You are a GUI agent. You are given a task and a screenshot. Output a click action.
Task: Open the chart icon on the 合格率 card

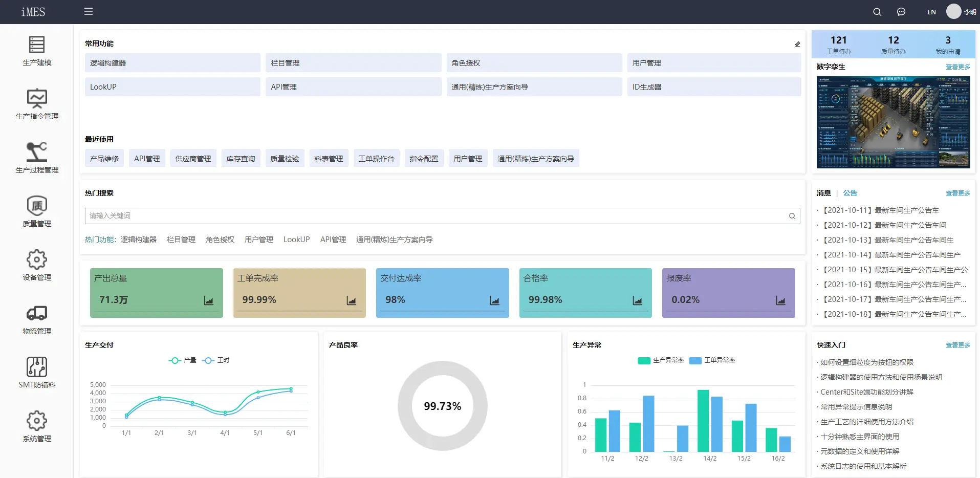638,300
